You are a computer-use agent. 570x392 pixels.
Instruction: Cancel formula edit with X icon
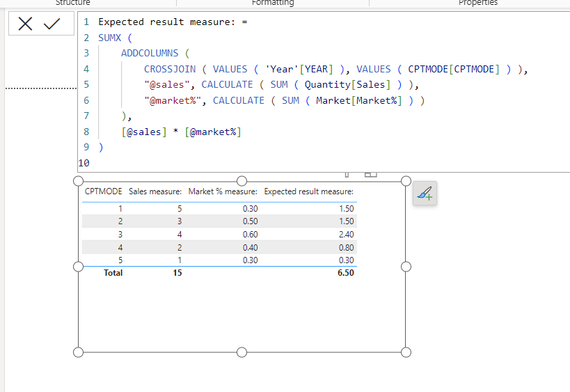(x=25, y=24)
